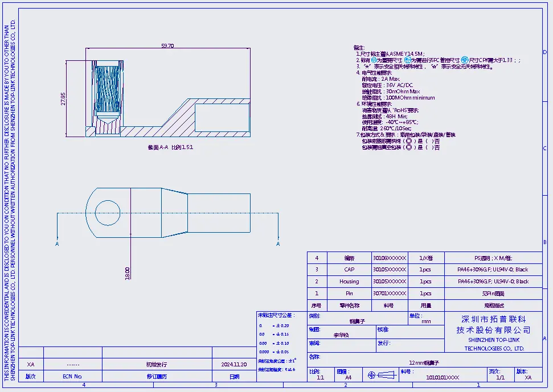
Task: Click the first-angle projection symbol in title block
Action: 381,375
